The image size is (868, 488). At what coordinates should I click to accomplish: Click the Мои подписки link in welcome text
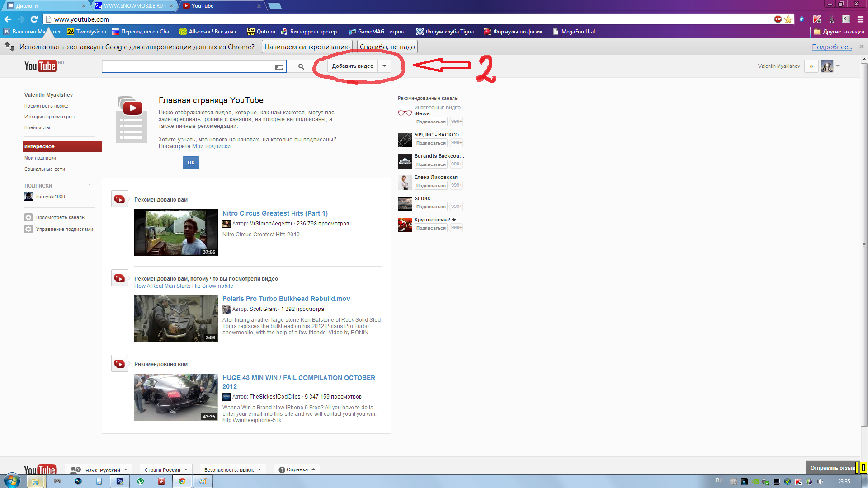point(211,146)
